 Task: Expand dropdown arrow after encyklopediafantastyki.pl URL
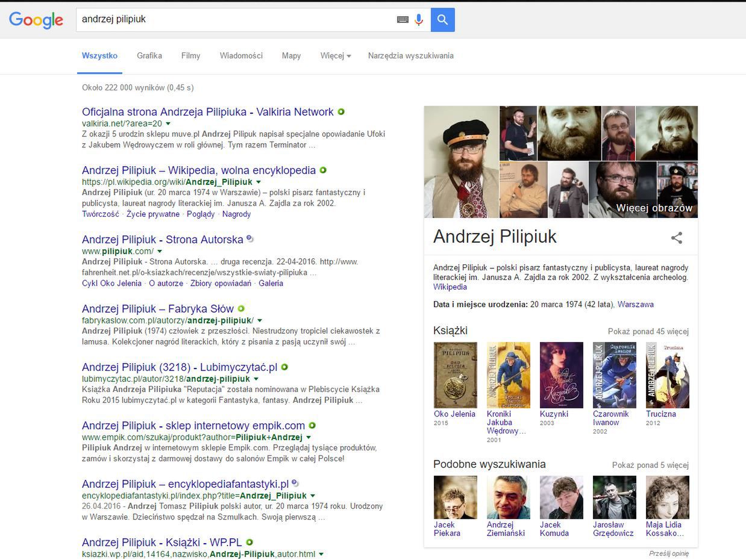(x=313, y=496)
